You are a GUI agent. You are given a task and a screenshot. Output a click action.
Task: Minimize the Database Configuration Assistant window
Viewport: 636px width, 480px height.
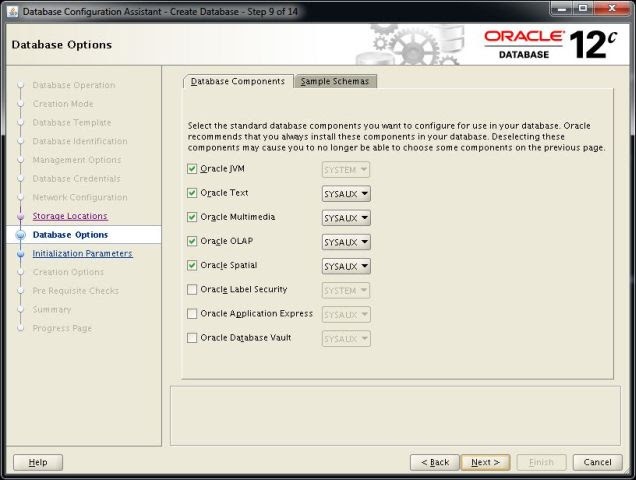click(562, 9)
